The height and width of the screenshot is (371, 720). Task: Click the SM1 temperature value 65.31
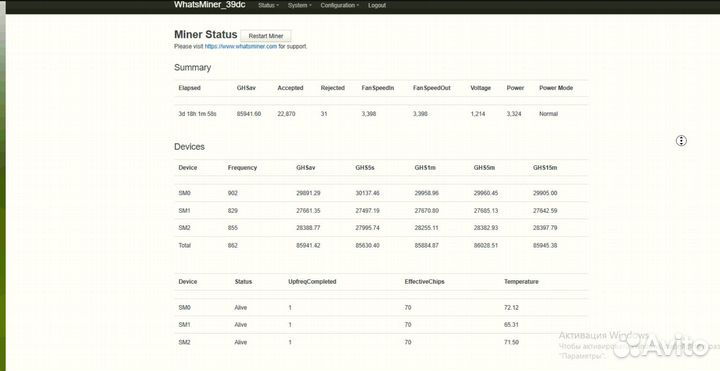(512, 325)
